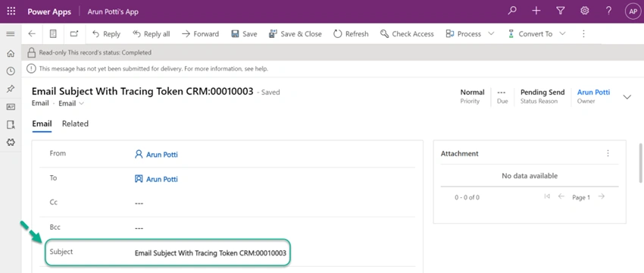Open Arun Potti owner link in the header

tap(593, 93)
